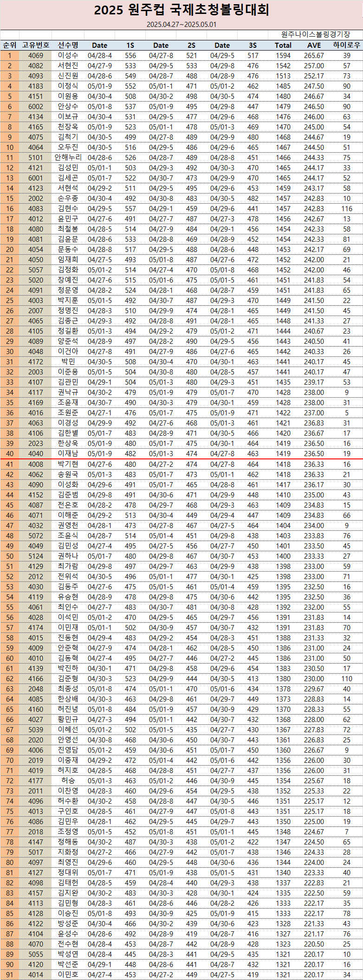Select player name cell 이성수

pos(68,56)
